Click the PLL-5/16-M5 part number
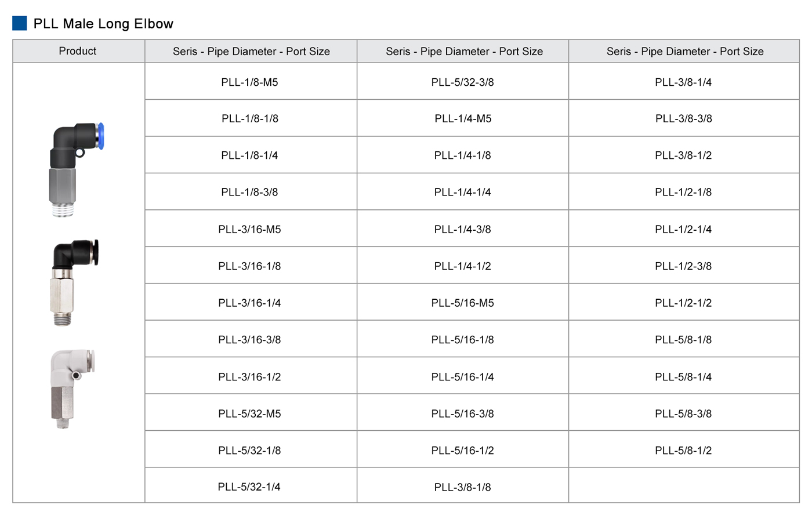Screen dimensions: 812x512 (x=462, y=303)
